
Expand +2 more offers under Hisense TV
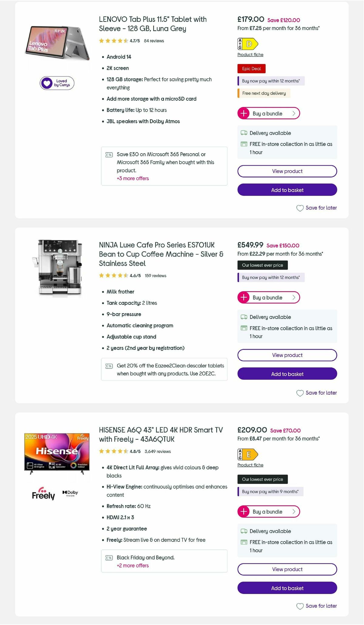pyautogui.click(x=133, y=566)
